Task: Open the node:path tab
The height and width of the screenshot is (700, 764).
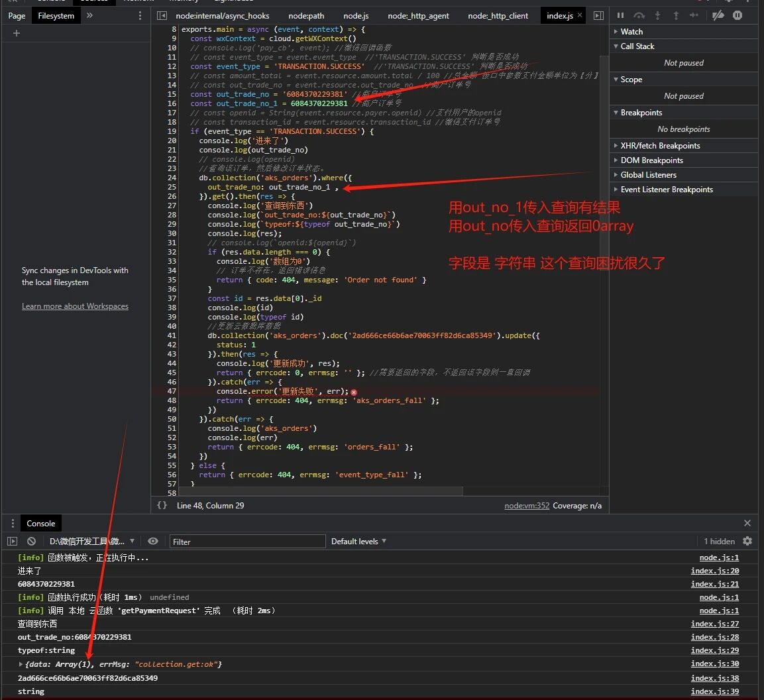Action: coord(306,16)
